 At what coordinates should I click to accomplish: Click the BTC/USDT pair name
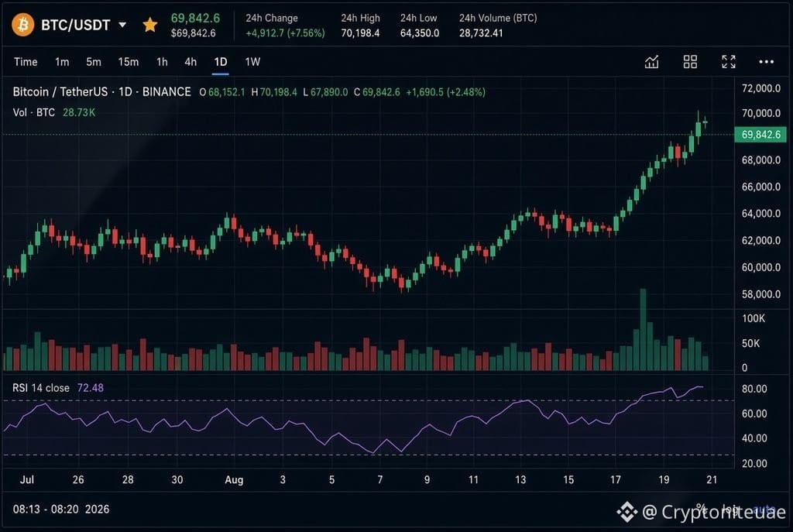(x=75, y=25)
